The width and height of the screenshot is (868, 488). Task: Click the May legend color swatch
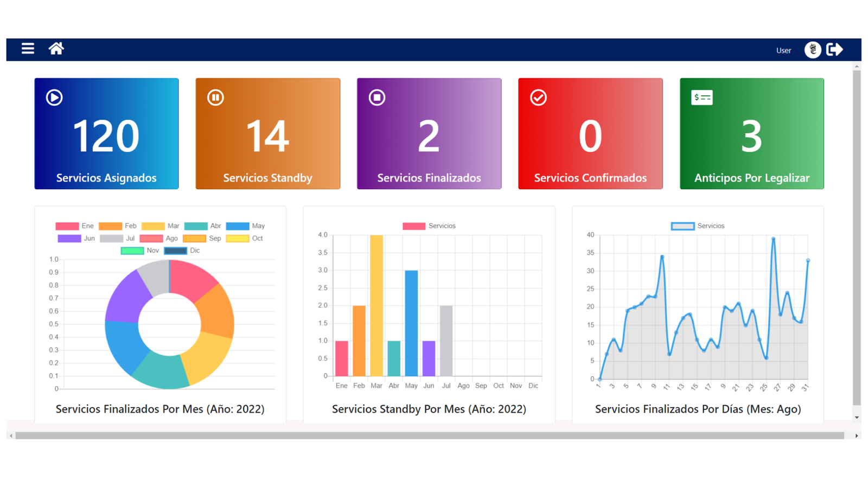click(238, 226)
